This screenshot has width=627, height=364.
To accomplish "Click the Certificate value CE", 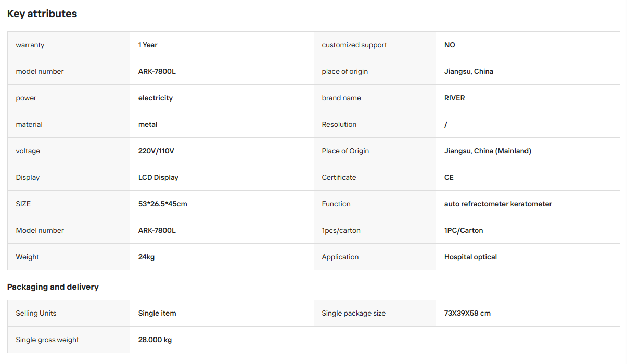I will point(449,177).
